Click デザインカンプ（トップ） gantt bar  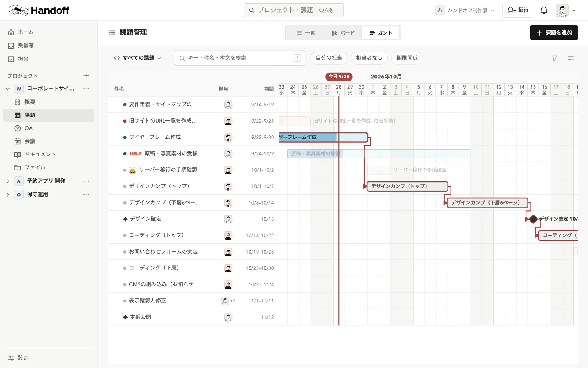[408, 186]
